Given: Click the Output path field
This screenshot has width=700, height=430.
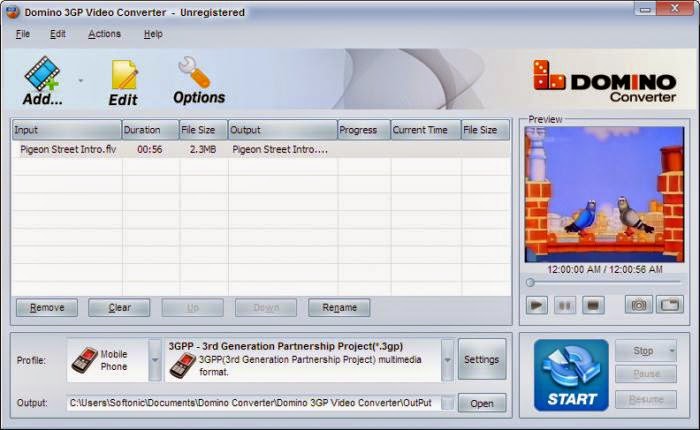Looking at the screenshot, I should 254,403.
